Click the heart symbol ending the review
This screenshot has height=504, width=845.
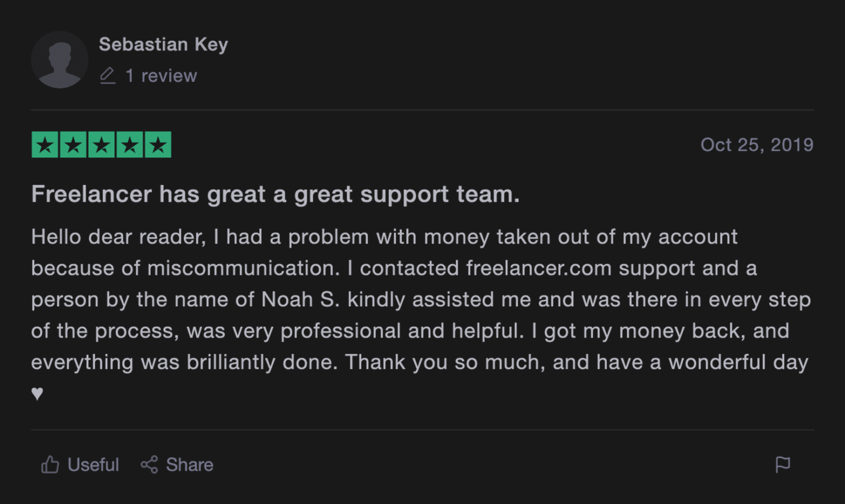tap(37, 393)
